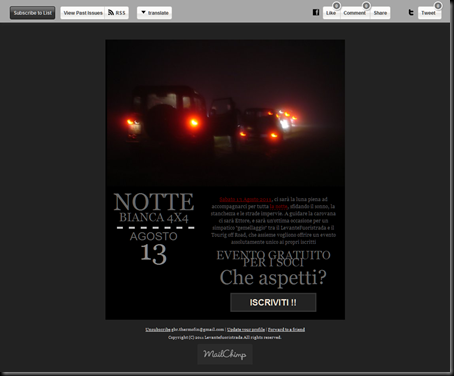Click Update your profile link
The width and height of the screenshot is (454, 376).
point(246,330)
